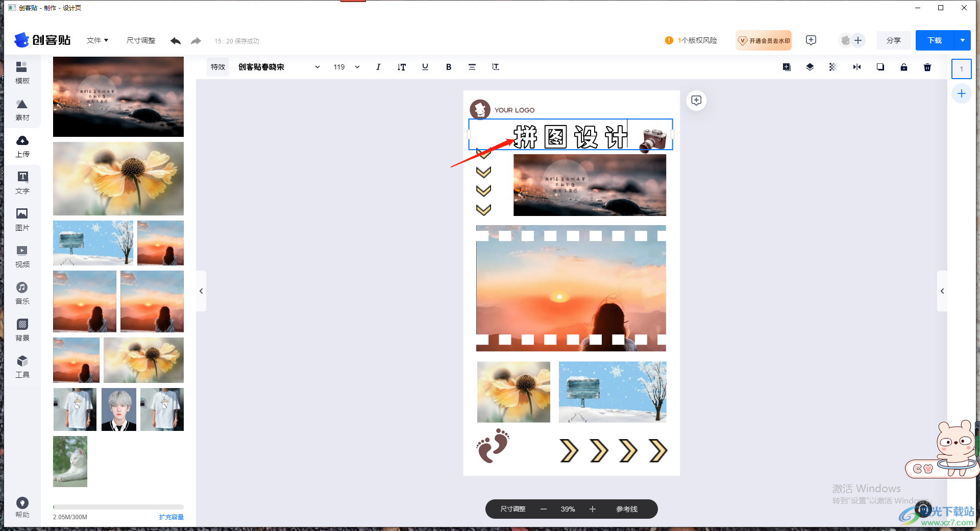Open the 素材 materials panel
Image resolution: width=980 pixels, height=531 pixels.
[x=22, y=110]
